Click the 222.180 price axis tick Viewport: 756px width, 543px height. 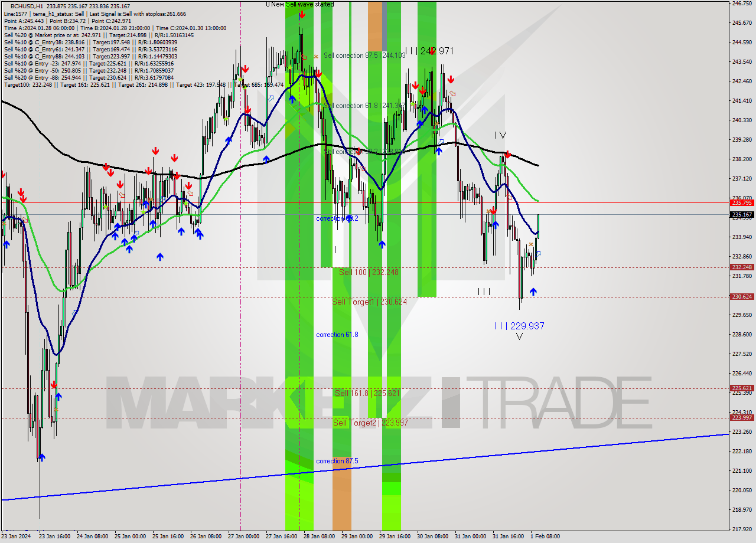click(x=742, y=451)
